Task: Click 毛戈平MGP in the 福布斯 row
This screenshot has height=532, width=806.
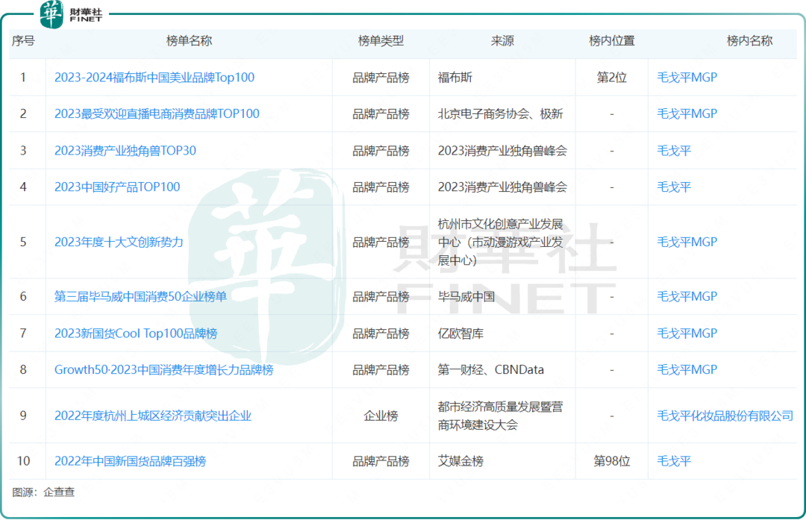Action: coord(687,78)
